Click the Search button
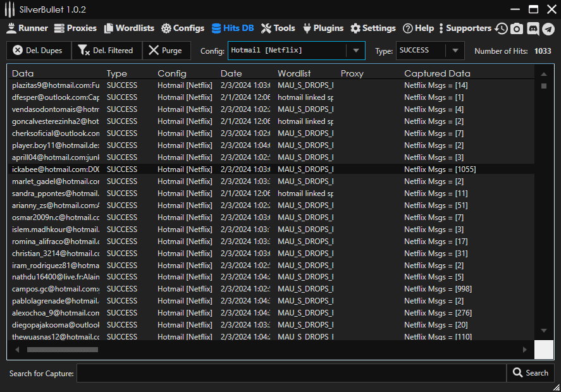The width and height of the screenshot is (561, 392). pyautogui.click(x=530, y=373)
